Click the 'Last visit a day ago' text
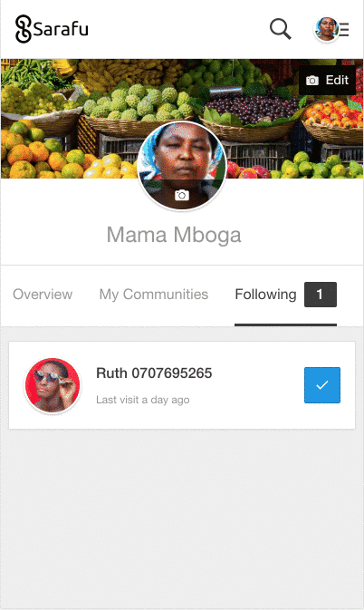 point(143,400)
